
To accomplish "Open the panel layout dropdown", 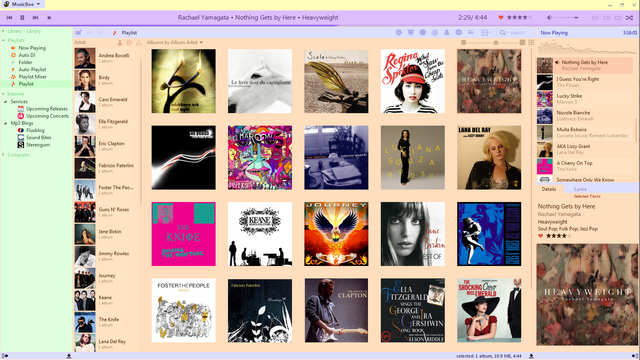I will click(486, 32).
